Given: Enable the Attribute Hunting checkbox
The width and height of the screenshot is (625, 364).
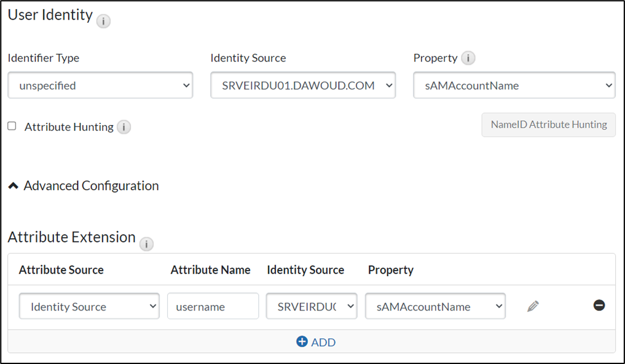Looking at the screenshot, I should [x=12, y=126].
